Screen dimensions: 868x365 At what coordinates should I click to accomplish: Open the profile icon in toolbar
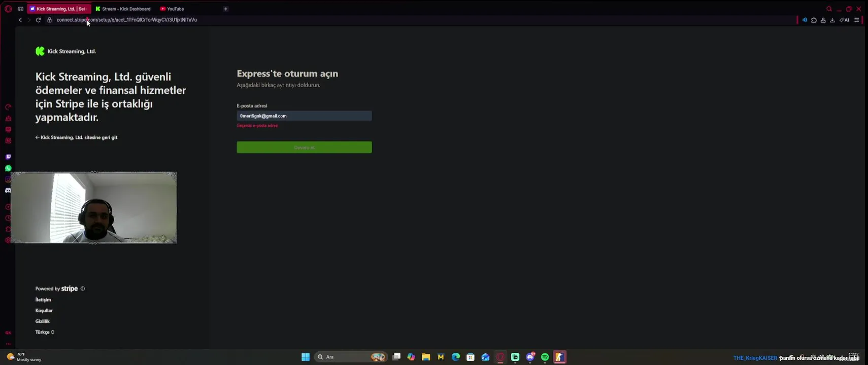coord(823,20)
